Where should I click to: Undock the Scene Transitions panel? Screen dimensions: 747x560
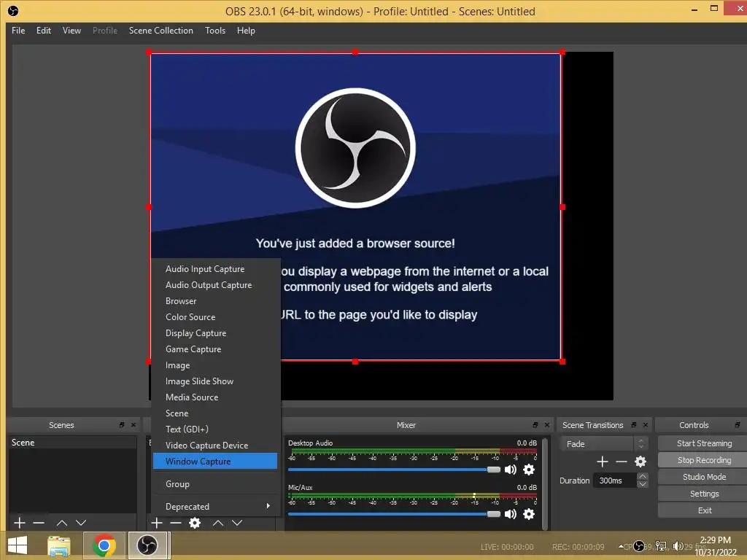pos(634,425)
